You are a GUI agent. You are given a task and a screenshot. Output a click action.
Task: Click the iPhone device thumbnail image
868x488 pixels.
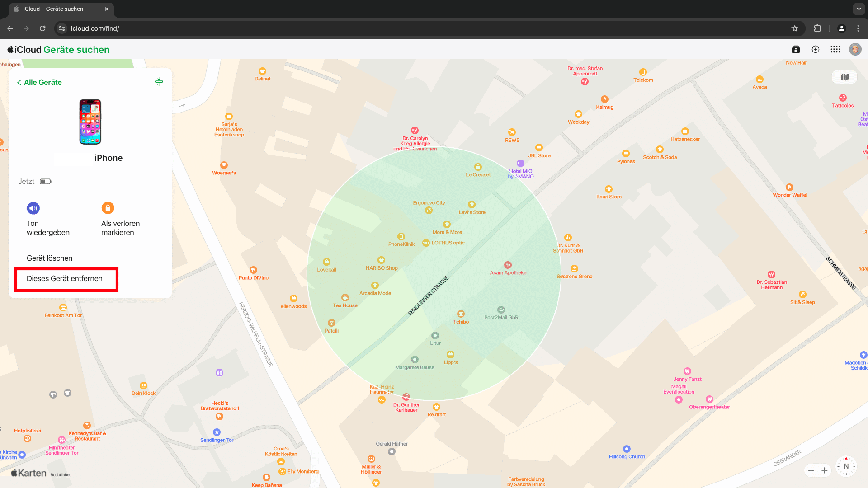90,122
